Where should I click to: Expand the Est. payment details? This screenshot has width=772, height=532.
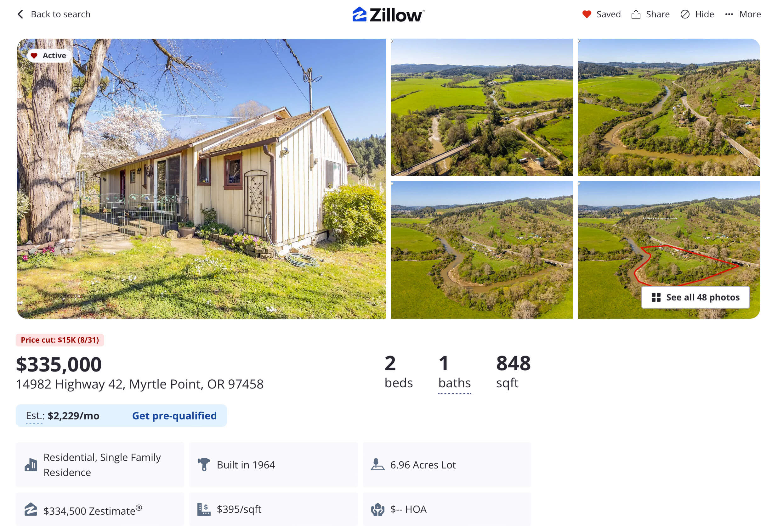click(x=35, y=416)
